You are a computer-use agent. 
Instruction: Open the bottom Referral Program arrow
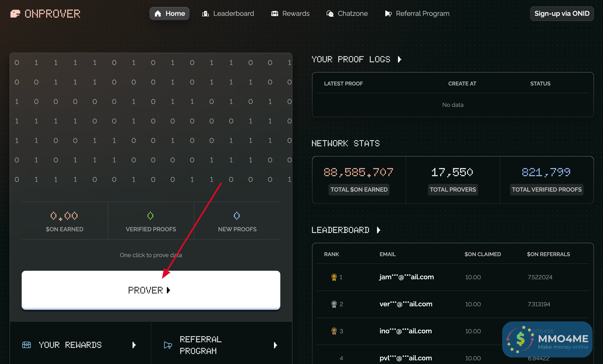(x=275, y=345)
